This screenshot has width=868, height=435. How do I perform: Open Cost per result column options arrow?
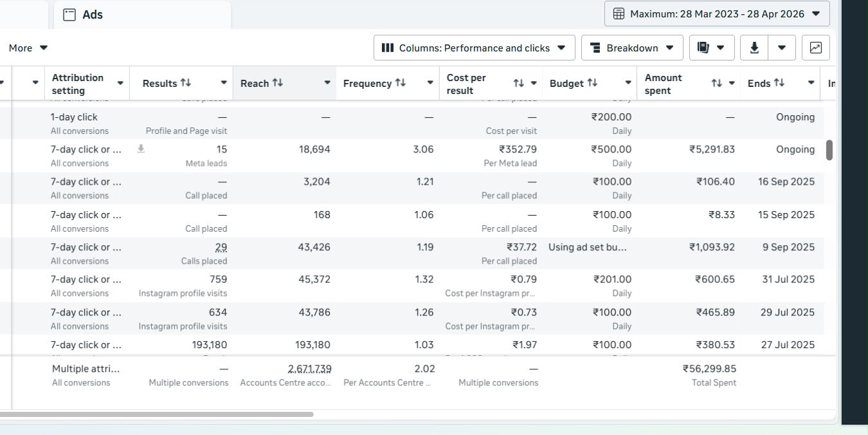point(534,83)
